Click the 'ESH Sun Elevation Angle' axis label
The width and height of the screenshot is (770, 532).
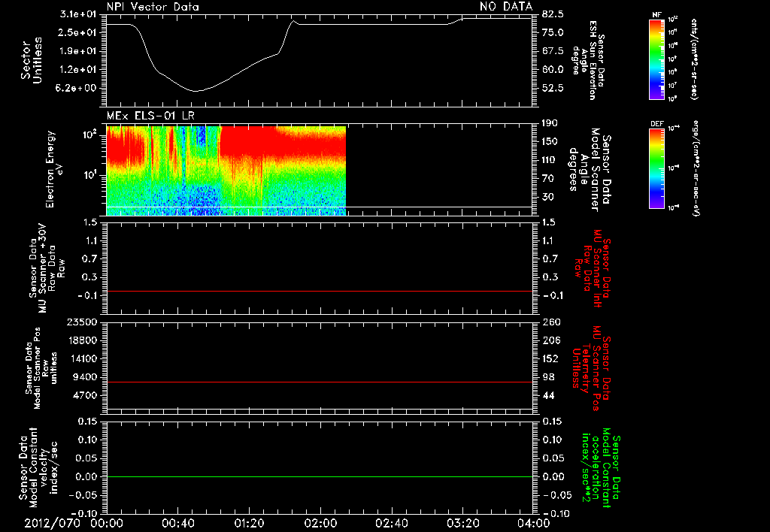pyautogui.click(x=588, y=60)
